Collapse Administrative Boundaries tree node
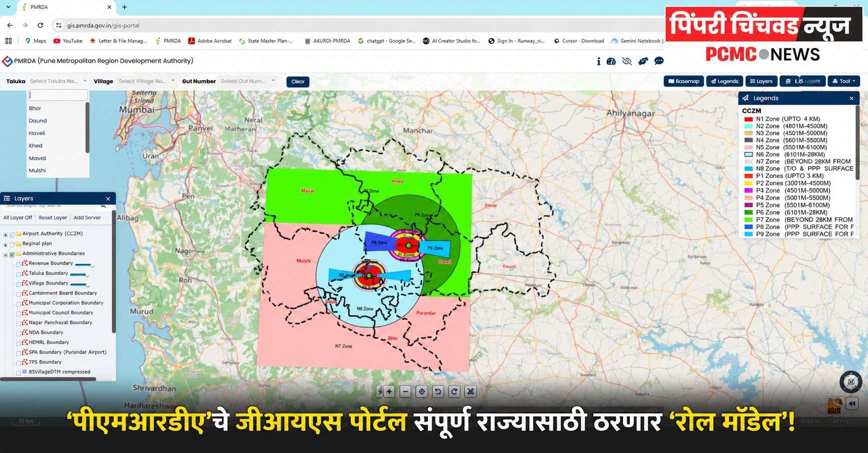This screenshot has width=868, height=453. [6, 254]
